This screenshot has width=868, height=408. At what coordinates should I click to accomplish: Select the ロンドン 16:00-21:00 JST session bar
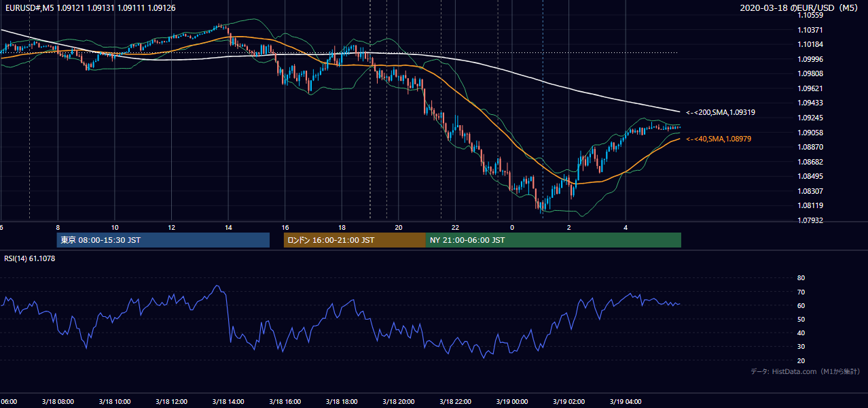pos(355,240)
